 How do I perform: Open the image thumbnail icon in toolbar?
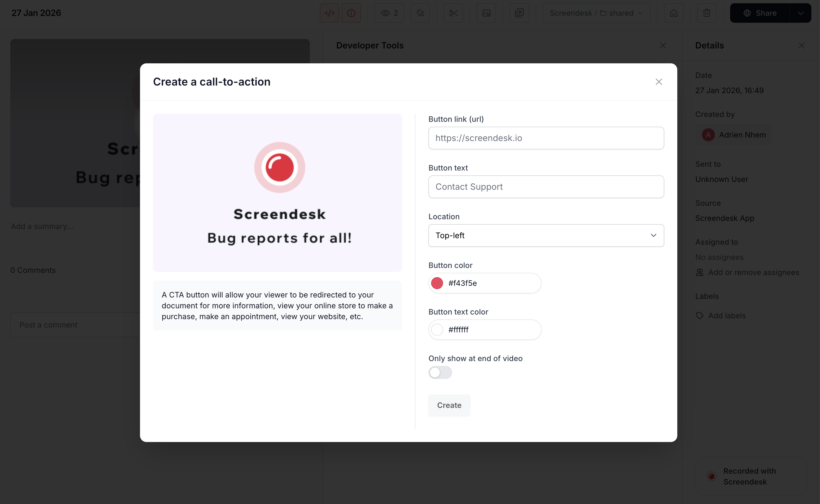tap(486, 13)
